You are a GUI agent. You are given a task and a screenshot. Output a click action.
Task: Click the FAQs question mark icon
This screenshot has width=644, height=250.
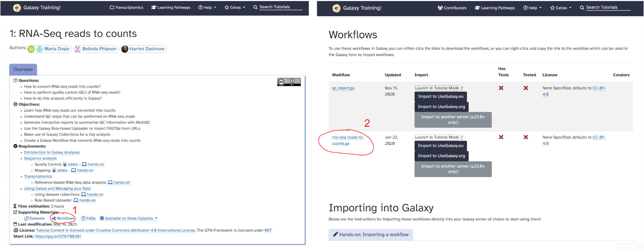(83, 218)
